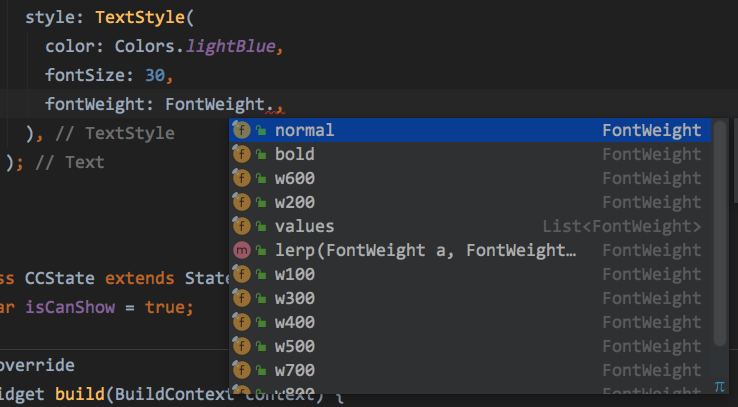738x407 pixels.
Task: Click the method icon next to lerp
Action: click(241, 251)
